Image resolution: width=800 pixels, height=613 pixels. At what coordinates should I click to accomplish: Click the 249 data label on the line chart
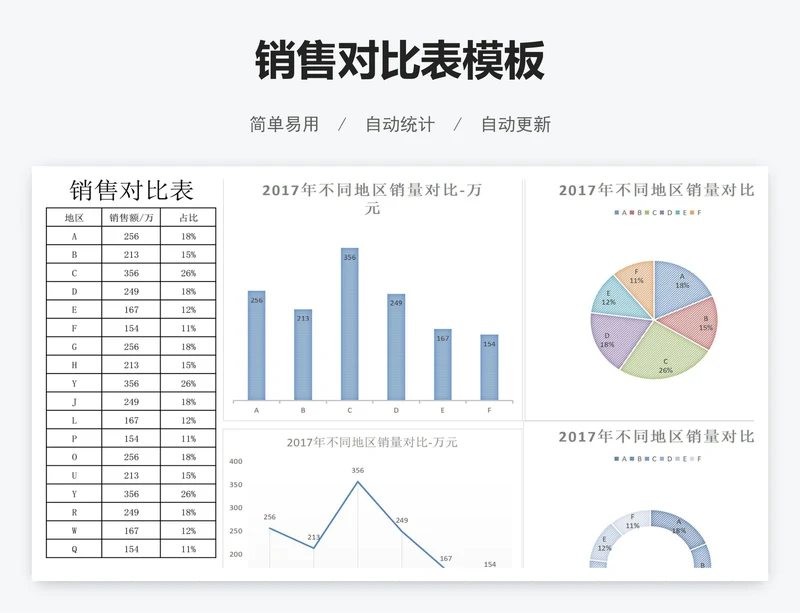(x=402, y=520)
